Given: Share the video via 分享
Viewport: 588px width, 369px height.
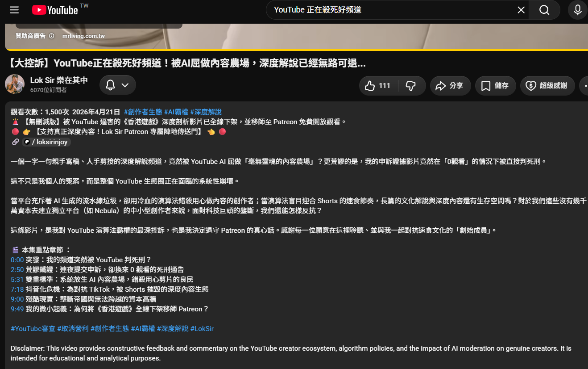Looking at the screenshot, I should [450, 86].
